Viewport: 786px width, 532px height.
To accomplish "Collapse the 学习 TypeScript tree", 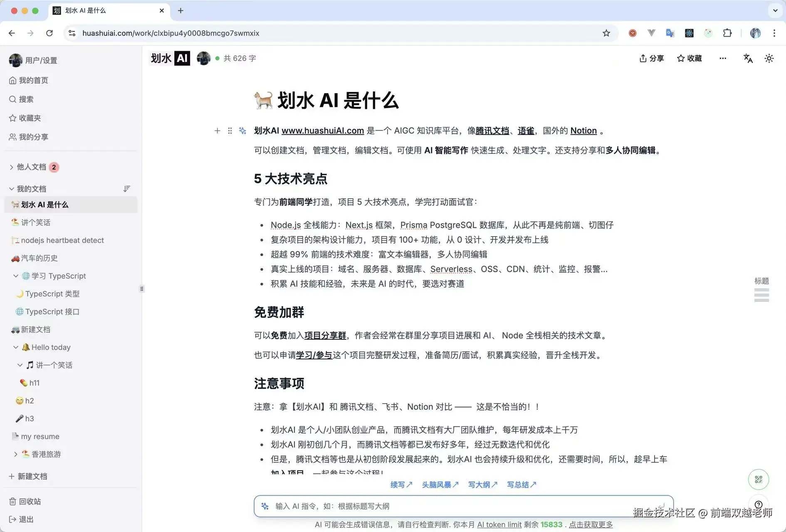I will [x=16, y=276].
